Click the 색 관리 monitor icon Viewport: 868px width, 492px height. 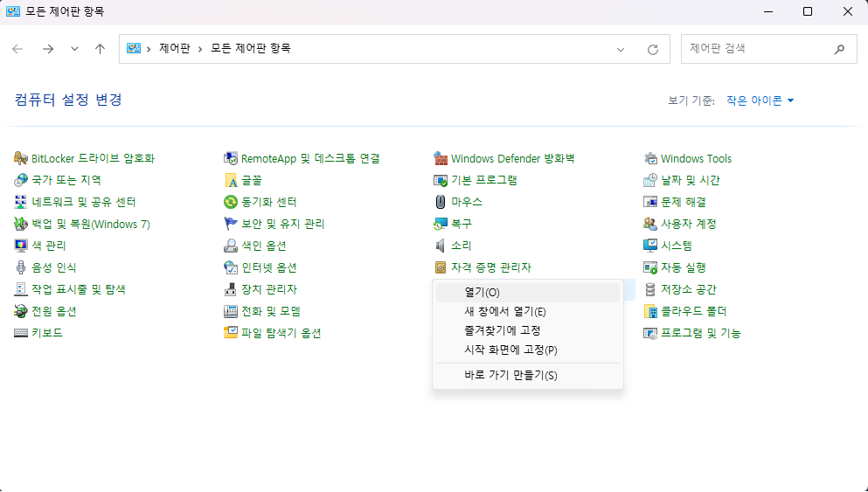pyautogui.click(x=20, y=246)
